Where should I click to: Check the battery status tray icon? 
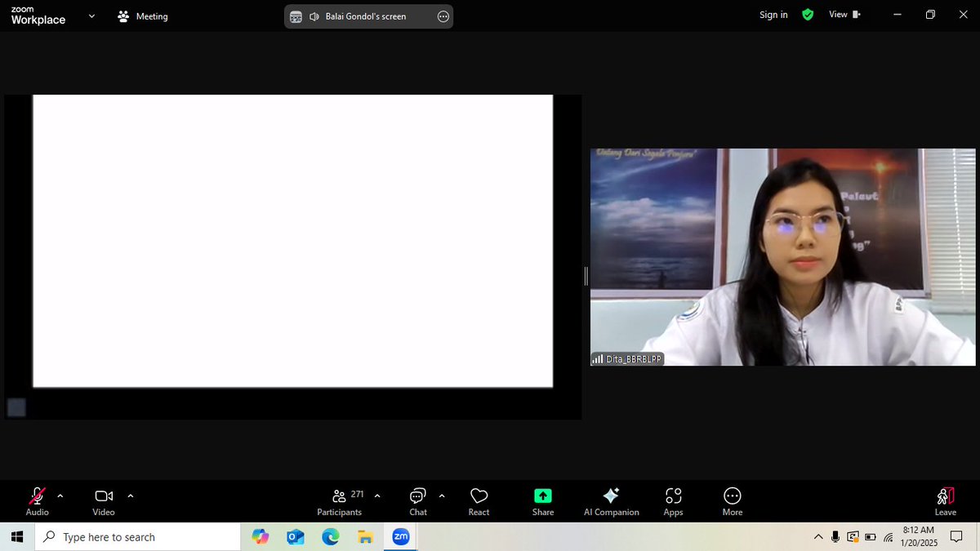[871, 537]
